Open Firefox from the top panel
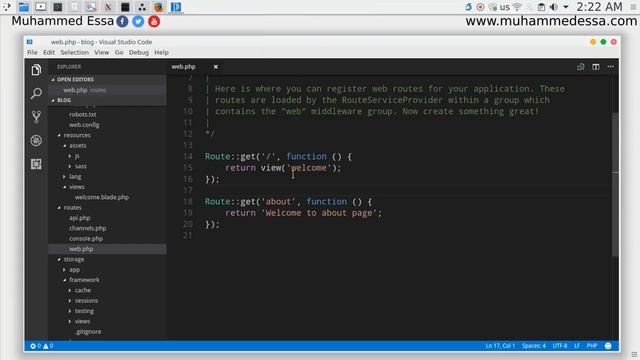 coord(159,7)
